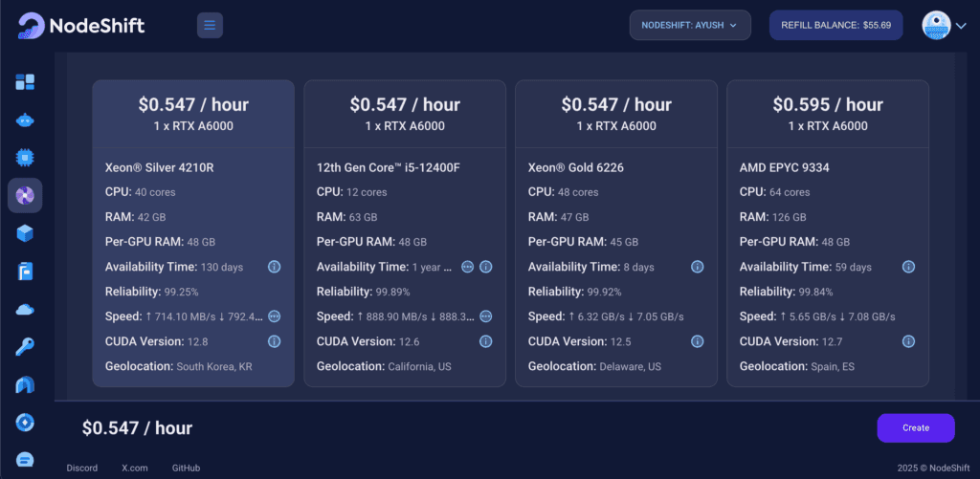Click info icon beside CUDA Version 12.8

tap(274, 341)
